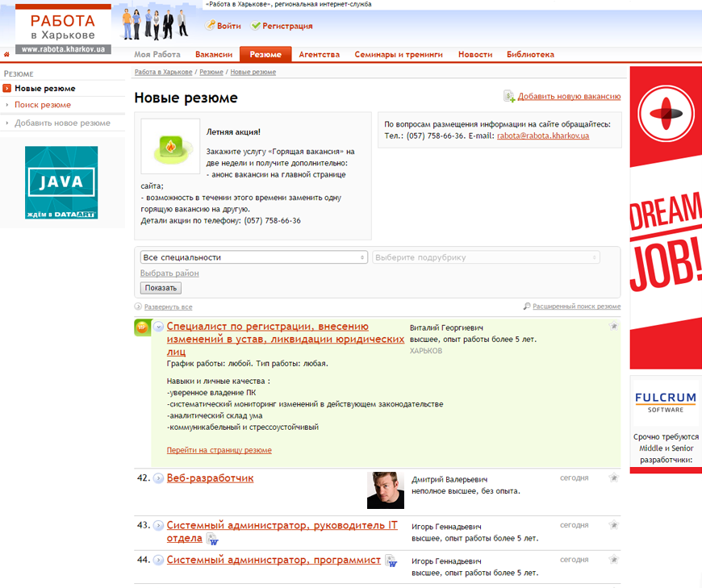Click the Word document icon next to программист

click(x=391, y=561)
